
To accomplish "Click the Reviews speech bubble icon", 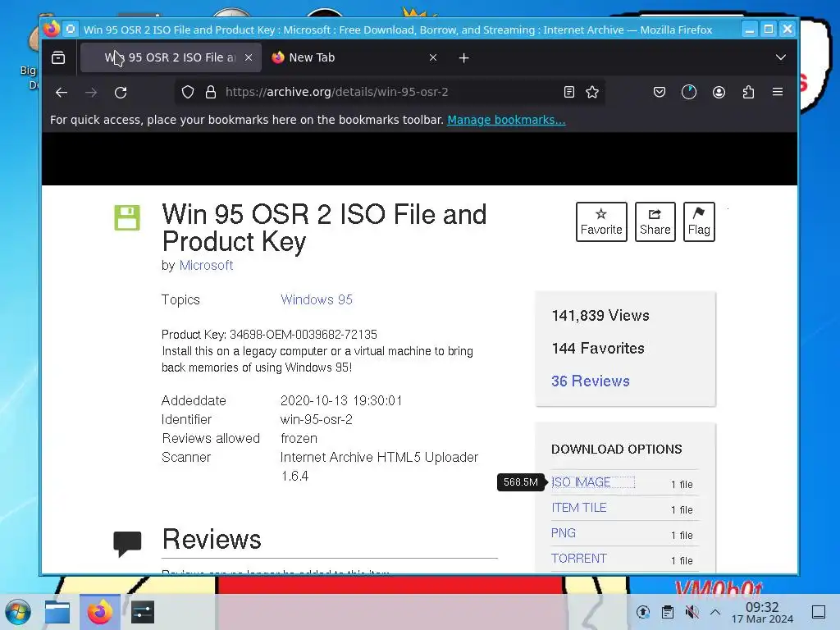I will tap(127, 544).
